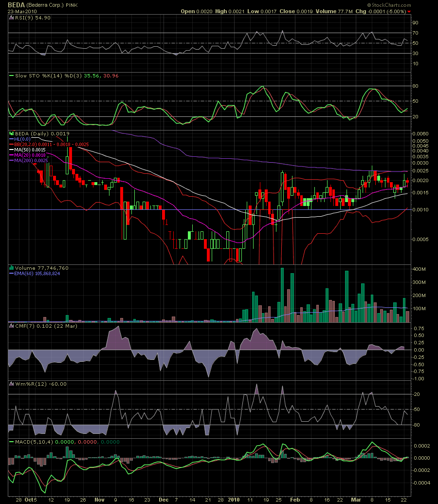Click the Dec label on date axis
Image resolution: width=438 pixels, height=504 pixels.
163,500
